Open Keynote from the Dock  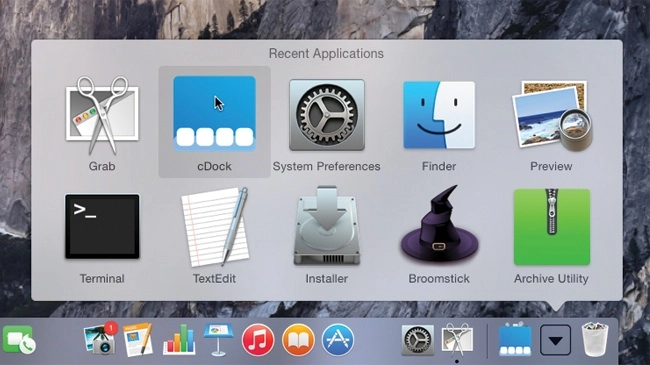pyautogui.click(x=218, y=340)
